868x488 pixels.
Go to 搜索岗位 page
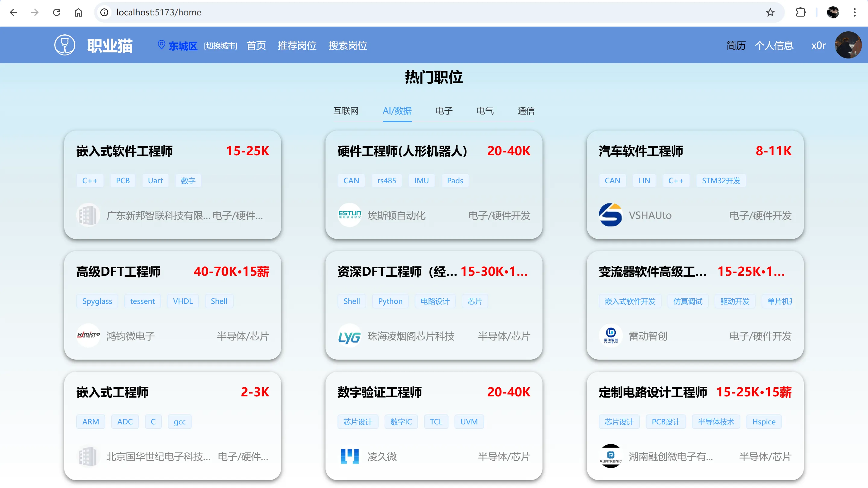[x=348, y=46]
